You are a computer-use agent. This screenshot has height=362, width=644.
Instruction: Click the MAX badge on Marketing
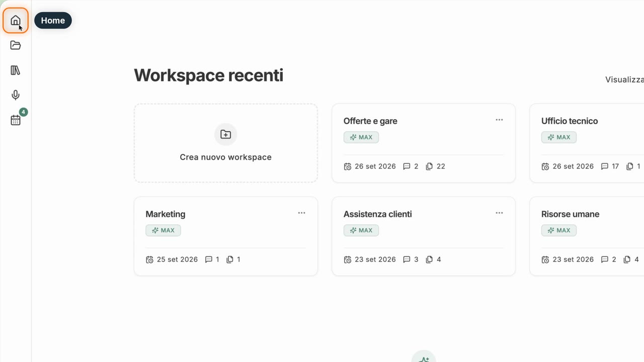pos(163,230)
